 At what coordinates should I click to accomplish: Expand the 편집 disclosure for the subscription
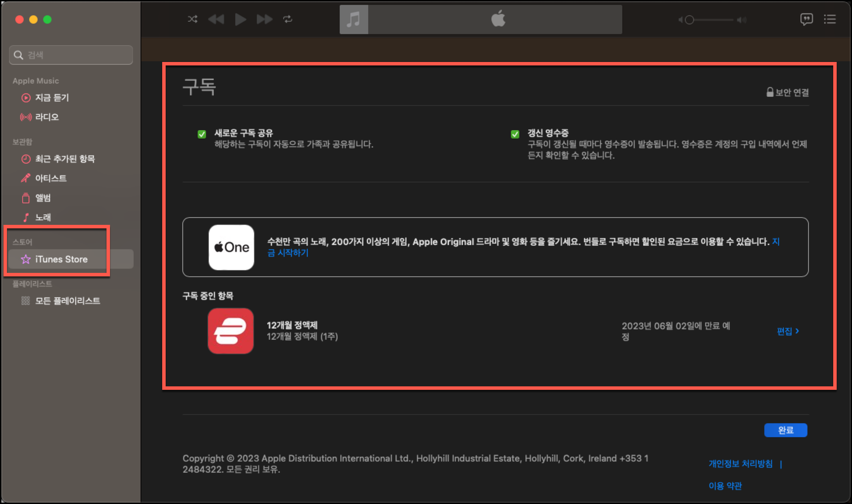[787, 331]
